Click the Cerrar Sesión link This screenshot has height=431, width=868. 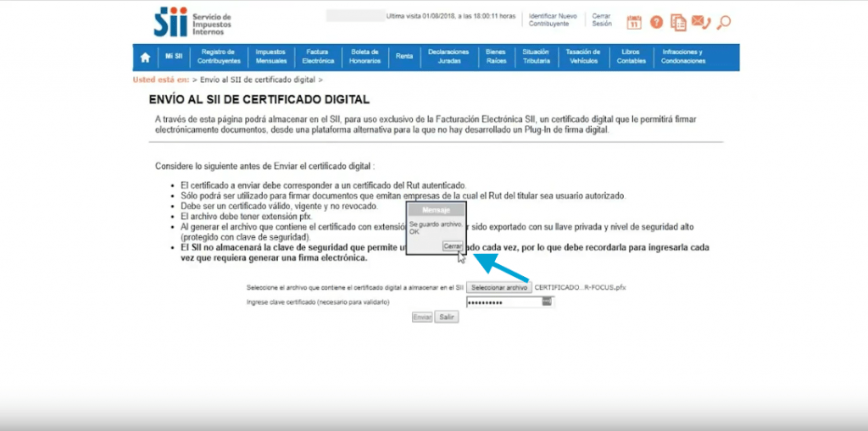(601, 19)
